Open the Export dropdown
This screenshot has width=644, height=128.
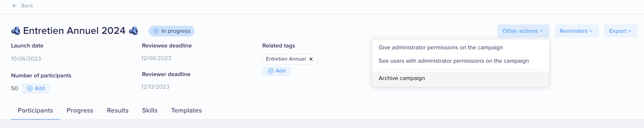tap(621, 31)
